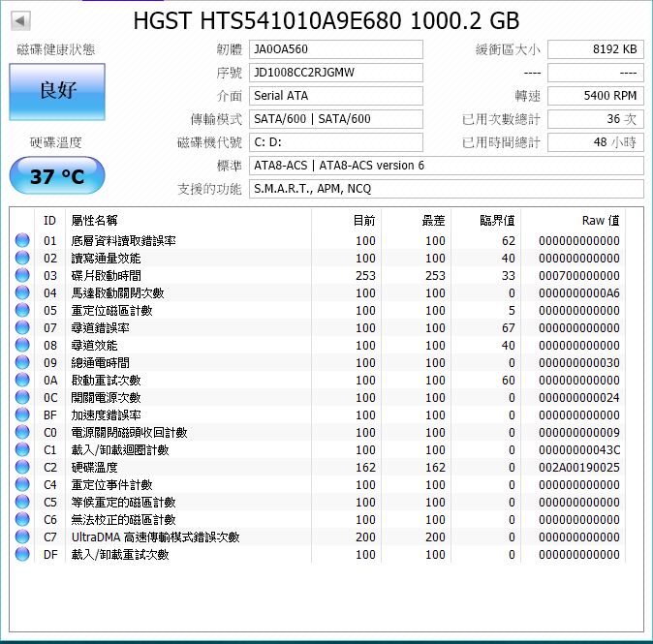Click the 目前 column header
653x644 pixels.
[x=364, y=220]
